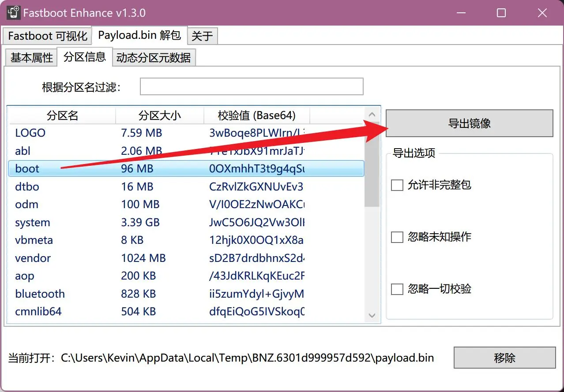The width and height of the screenshot is (564, 392).
Task: Toggle the 忽略一切校验 checkbox
Action: point(397,289)
